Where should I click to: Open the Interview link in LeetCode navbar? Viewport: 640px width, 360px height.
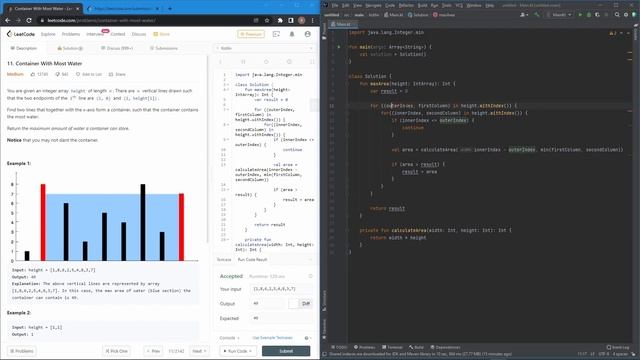tap(95, 34)
